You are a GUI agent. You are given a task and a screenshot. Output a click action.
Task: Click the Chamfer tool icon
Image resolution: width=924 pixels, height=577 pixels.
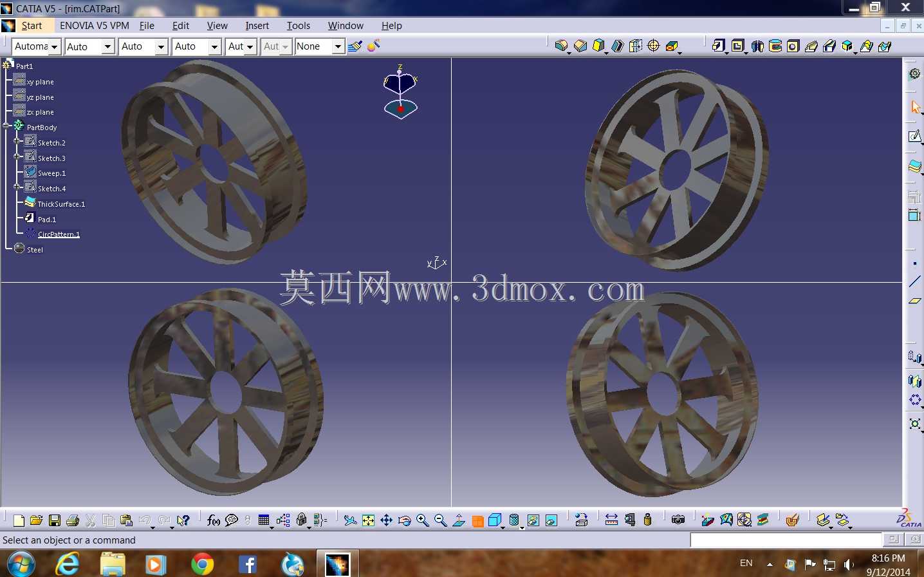click(580, 46)
